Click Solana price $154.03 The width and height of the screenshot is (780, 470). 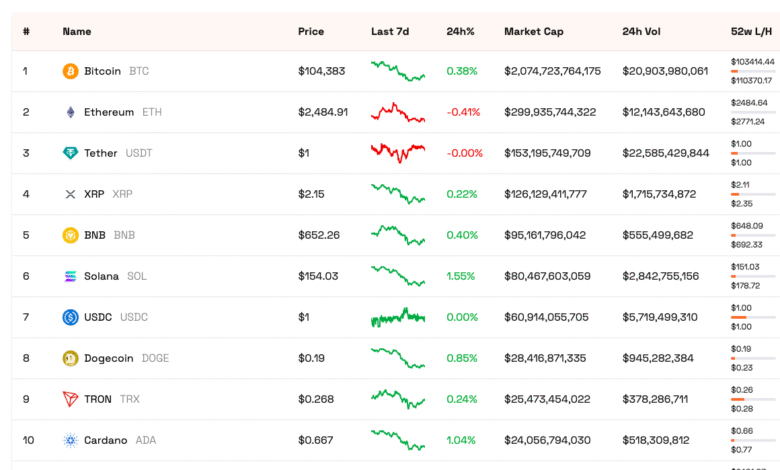[318, 276]
